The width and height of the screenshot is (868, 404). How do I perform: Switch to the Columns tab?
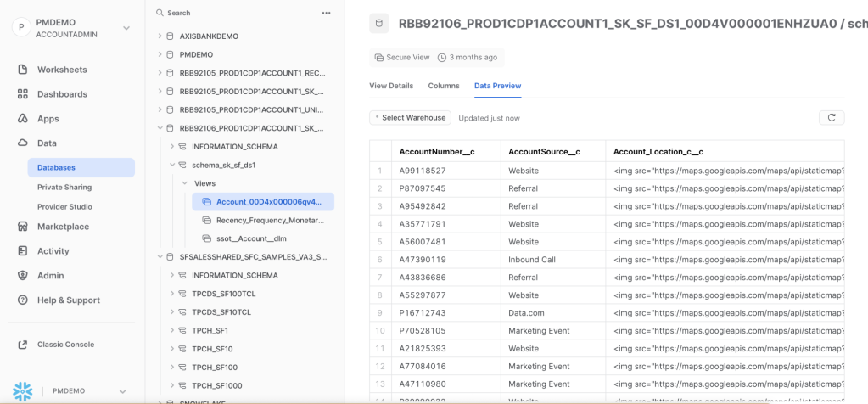click(x=444, y=86)
